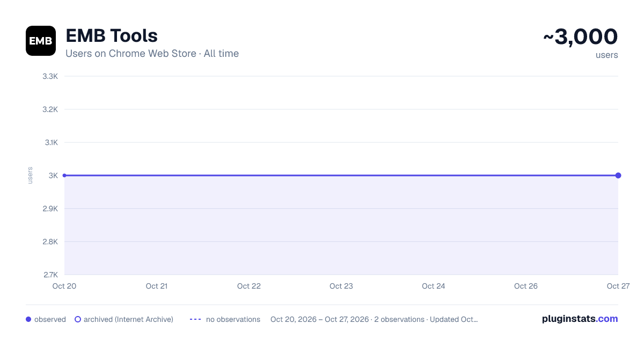Click the EMB Tools title
644x338 pixels.
112,35
